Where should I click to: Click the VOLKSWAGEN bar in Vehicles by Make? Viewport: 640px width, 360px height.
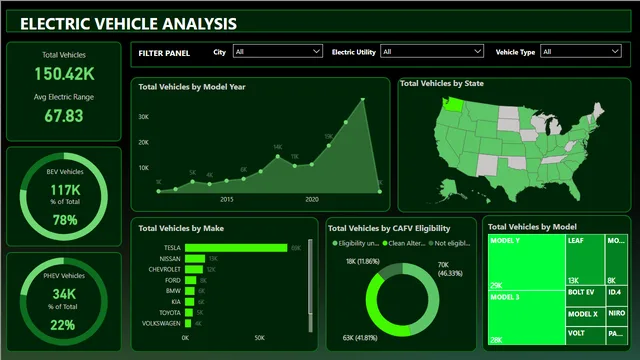[x=188, y=324]
